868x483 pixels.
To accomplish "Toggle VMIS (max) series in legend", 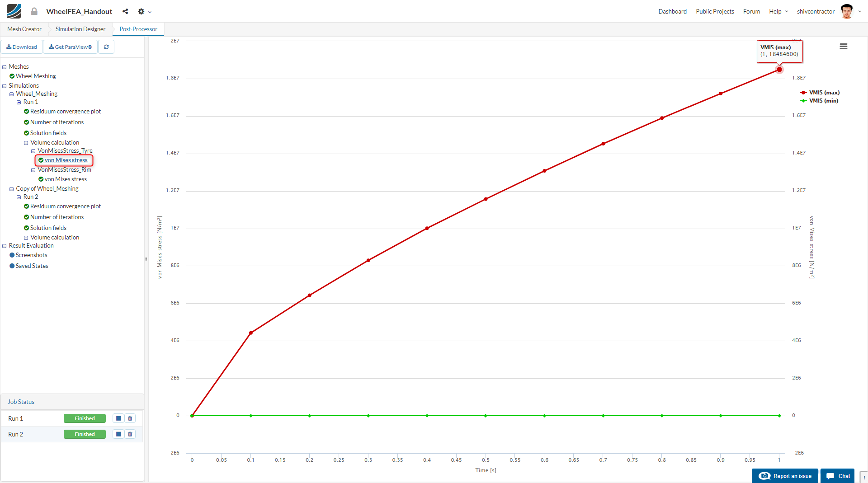I will click(820, 93).
